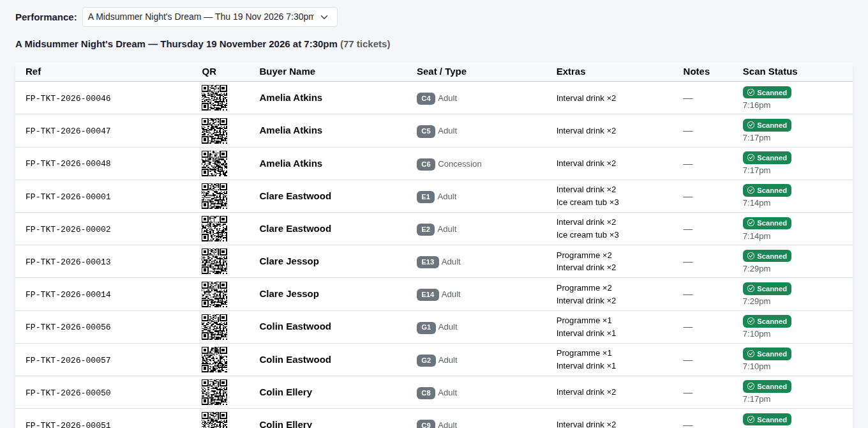Click the Ref column header
868x428 pixels.
33,72
